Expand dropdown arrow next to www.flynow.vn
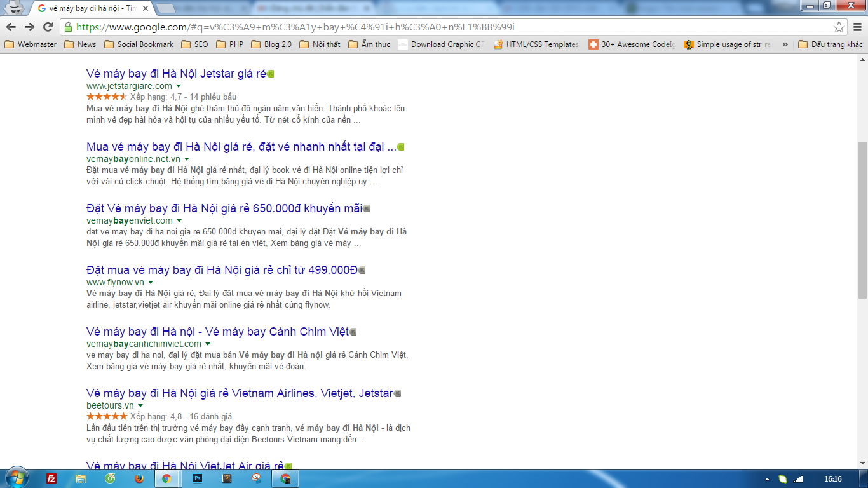The width and height of the screenshot is (868, 488). point(151,282)
